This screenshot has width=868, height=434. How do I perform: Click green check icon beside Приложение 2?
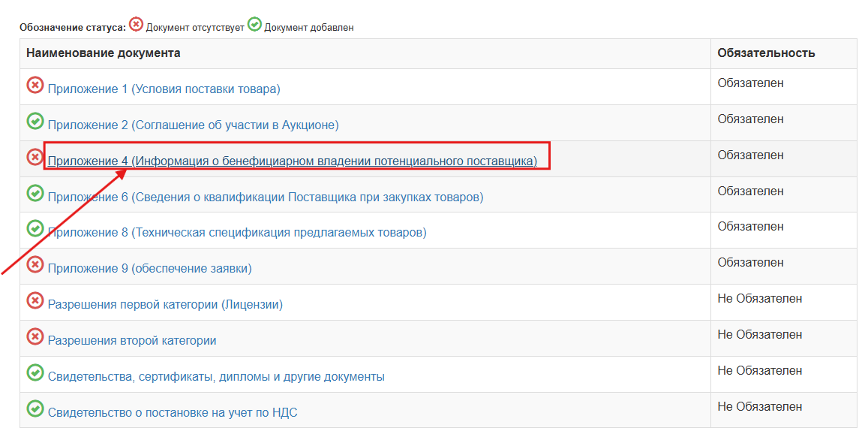[35, 121]
